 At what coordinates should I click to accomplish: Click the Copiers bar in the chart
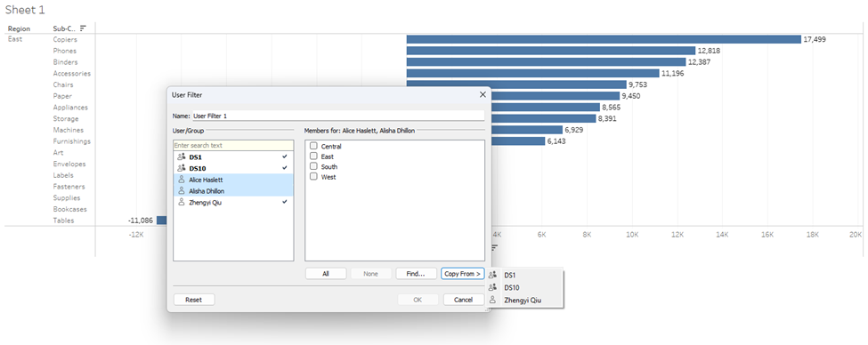click(604, 39)
